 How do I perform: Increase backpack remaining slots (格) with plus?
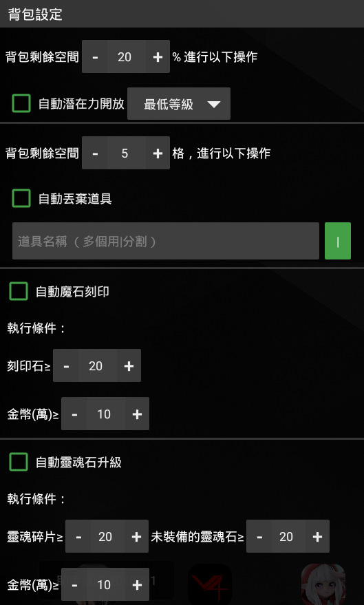tap(158, 153)
